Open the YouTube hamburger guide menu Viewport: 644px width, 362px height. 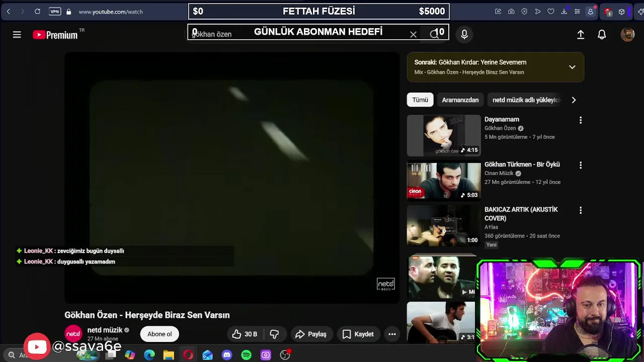pyautogui.click(x=17, y=35)
